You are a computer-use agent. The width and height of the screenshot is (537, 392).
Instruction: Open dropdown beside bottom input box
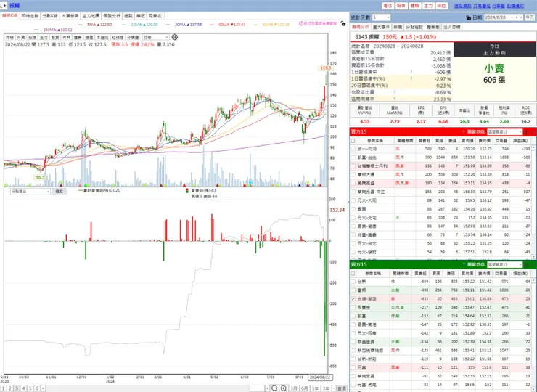(267, 388)
